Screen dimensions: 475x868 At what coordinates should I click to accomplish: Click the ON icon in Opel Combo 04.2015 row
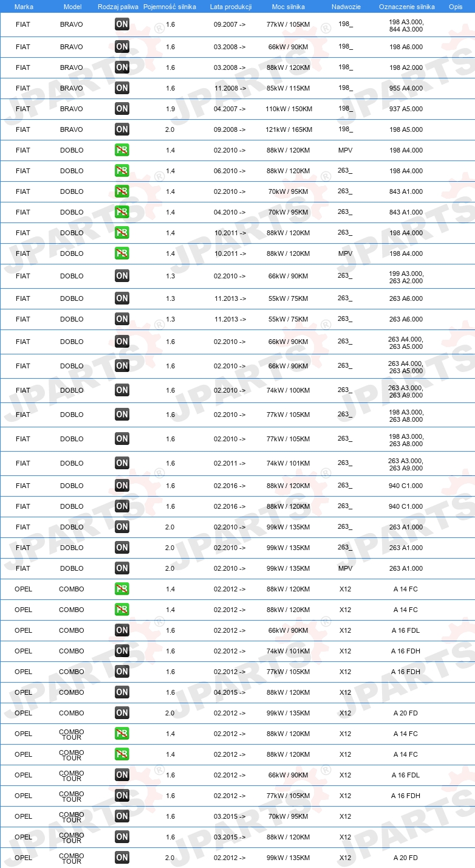pyautogui.click(x=122, y=692)
